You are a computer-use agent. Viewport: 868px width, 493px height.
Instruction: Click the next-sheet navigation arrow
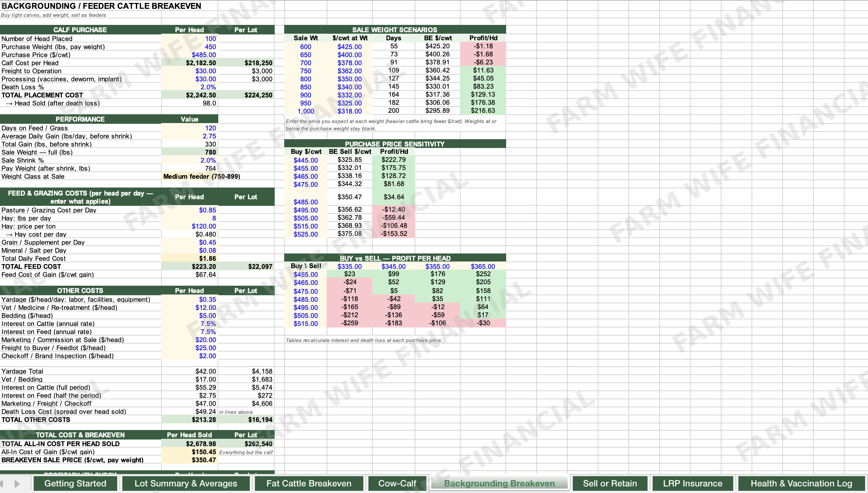pyautogui.click(x=17, y=484)
